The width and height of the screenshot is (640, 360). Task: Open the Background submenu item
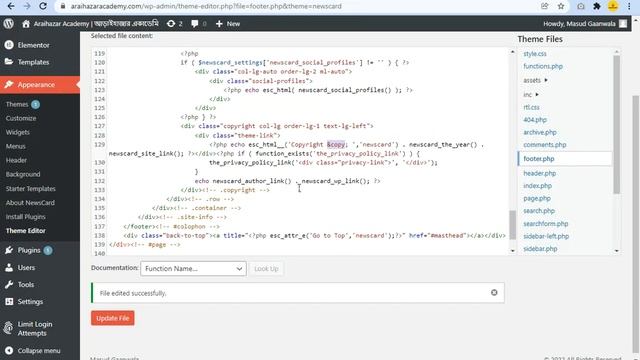click(23, 174)
